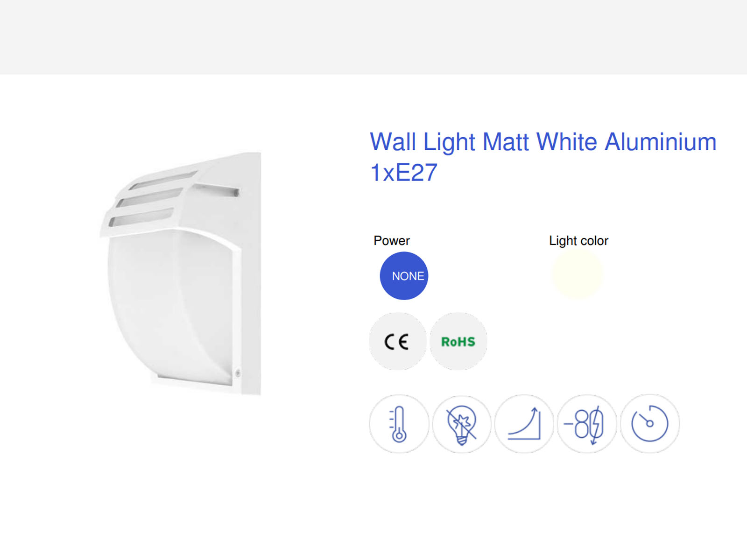
Task: Click the Wall Light Matt White Aluminium title
Action: point(543,142)
